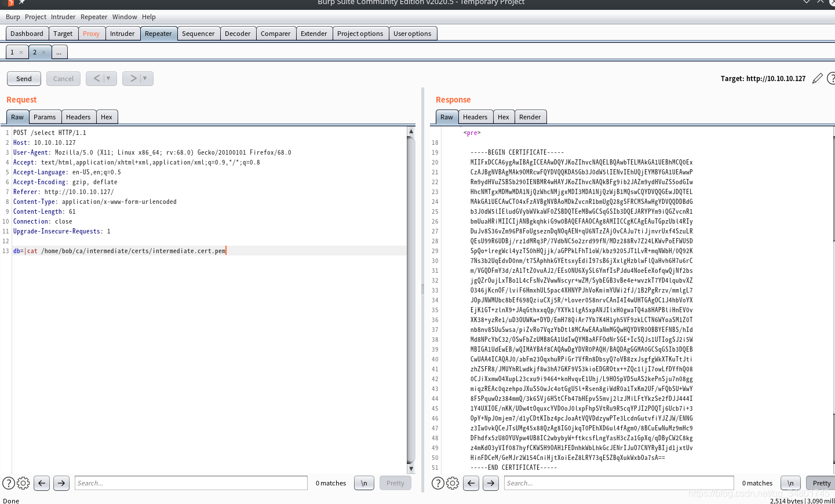Open the User options tab

(412, 34)
